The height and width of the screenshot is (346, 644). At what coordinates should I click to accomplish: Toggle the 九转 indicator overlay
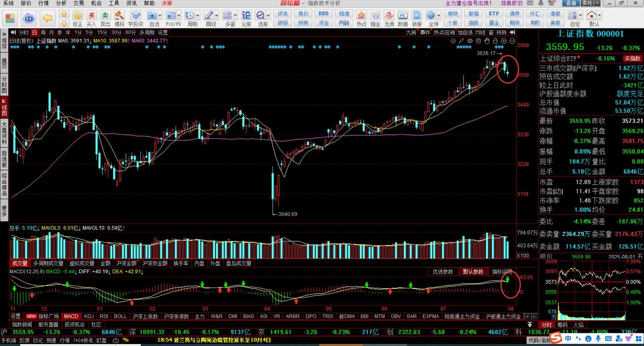[x=412, y=32]
